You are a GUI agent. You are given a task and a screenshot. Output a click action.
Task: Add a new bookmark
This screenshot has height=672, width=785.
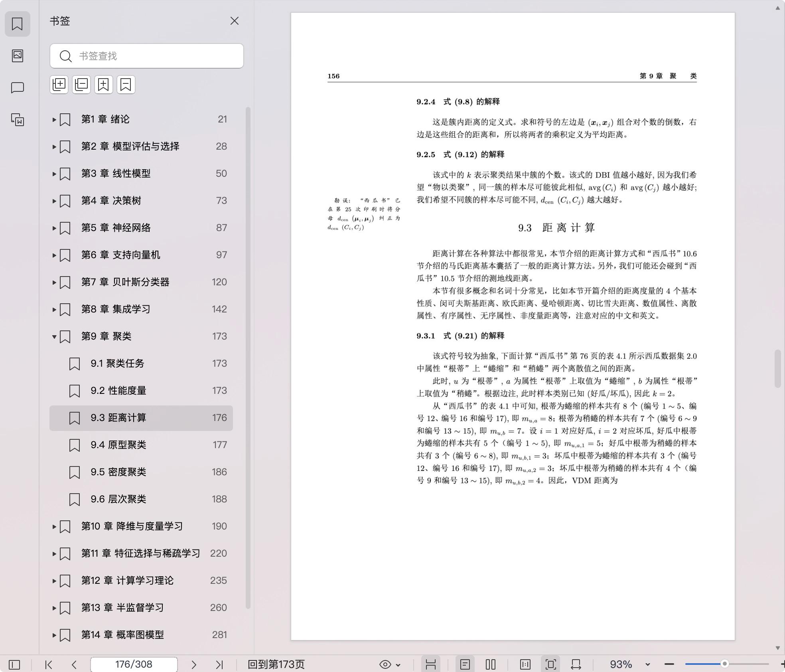coord(104,85)
